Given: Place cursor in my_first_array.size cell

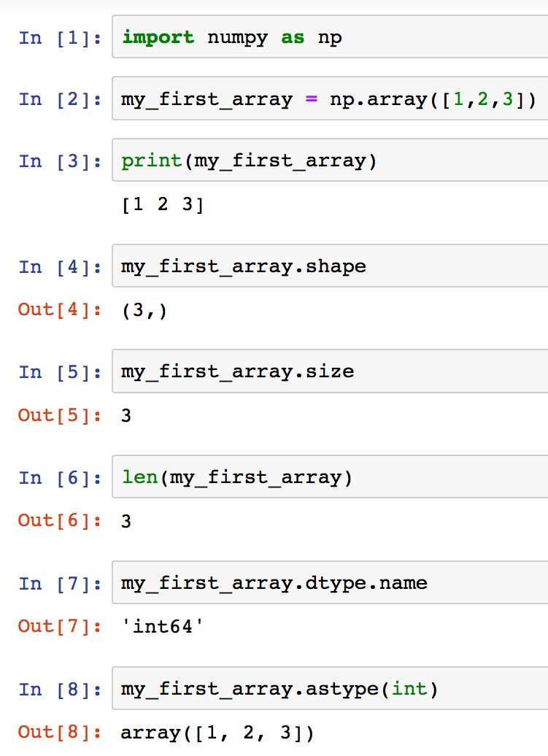Looking at the screenshot, I should (x=328, y=371).
